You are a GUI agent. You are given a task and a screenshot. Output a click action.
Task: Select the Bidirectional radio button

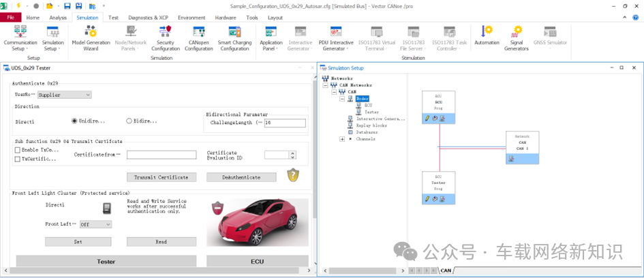pos(129,121)
